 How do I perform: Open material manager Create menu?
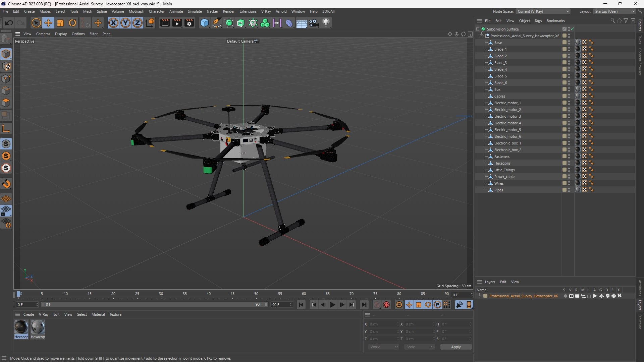29,314
